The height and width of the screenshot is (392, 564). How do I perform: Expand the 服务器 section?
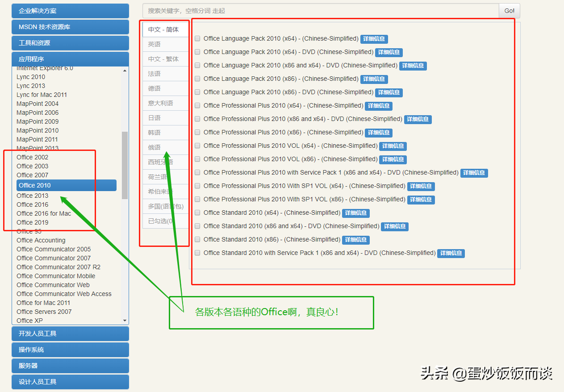tap(70, 366)
